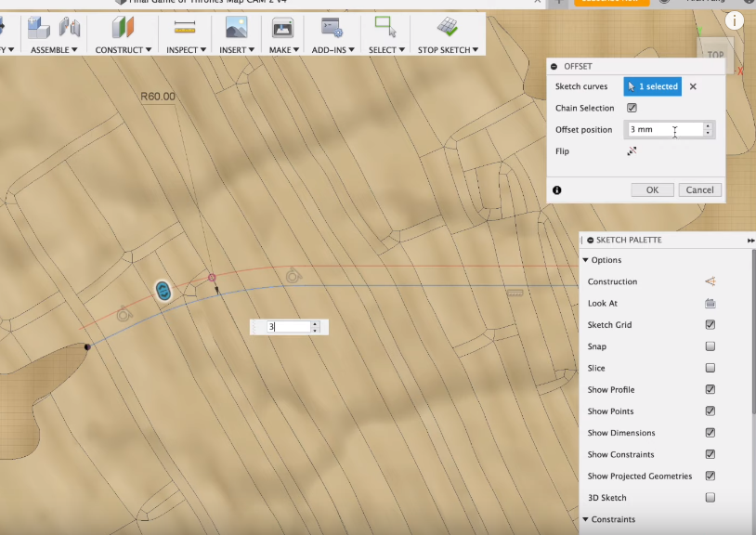Click the round info icon above the view cube
Screen dimensions: 756x535
pos(735,20)
